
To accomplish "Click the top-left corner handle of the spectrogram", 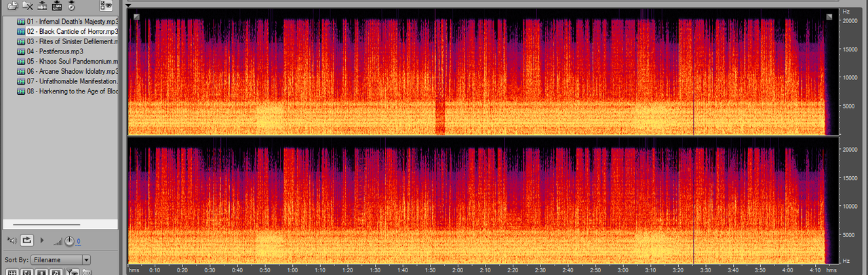I will pyautogui.click(x=136, y=16).
